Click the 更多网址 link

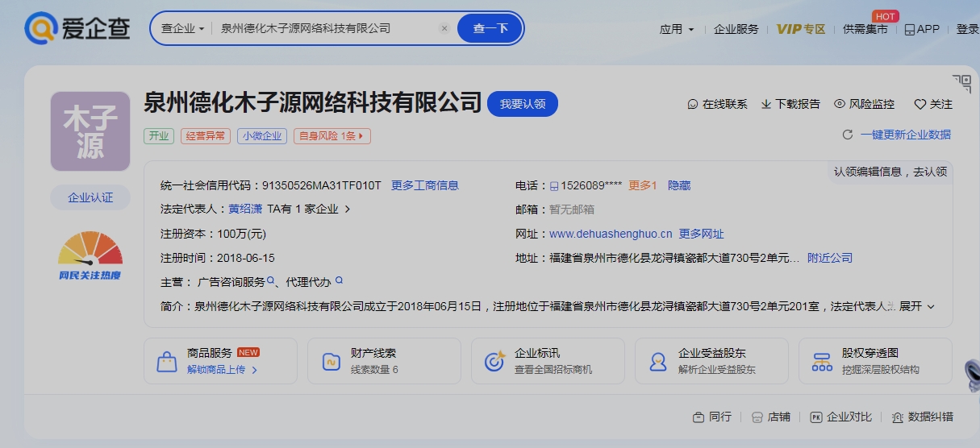[702, 234]
